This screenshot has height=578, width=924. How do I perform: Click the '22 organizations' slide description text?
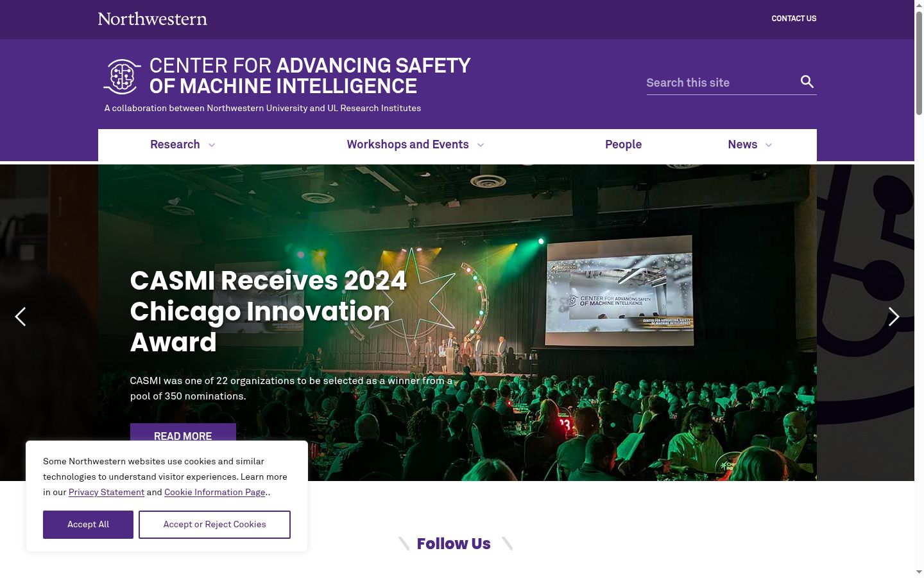[291, 389]
